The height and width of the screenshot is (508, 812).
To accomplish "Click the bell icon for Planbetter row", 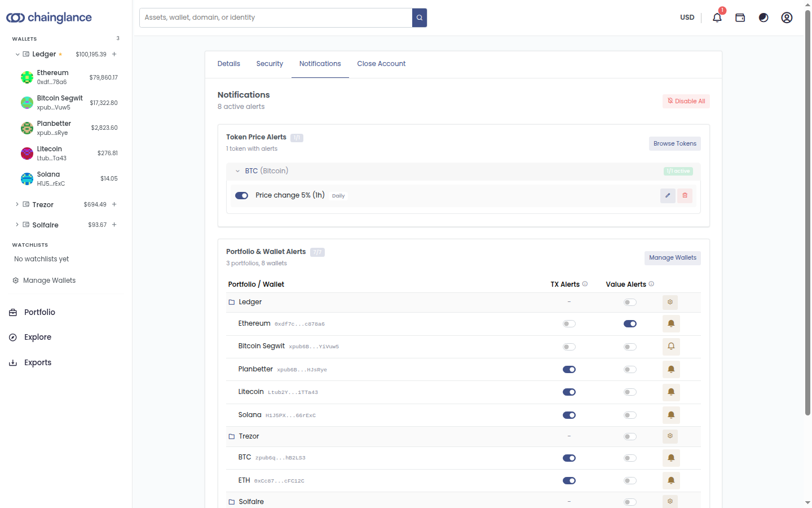I will [671, 369].
